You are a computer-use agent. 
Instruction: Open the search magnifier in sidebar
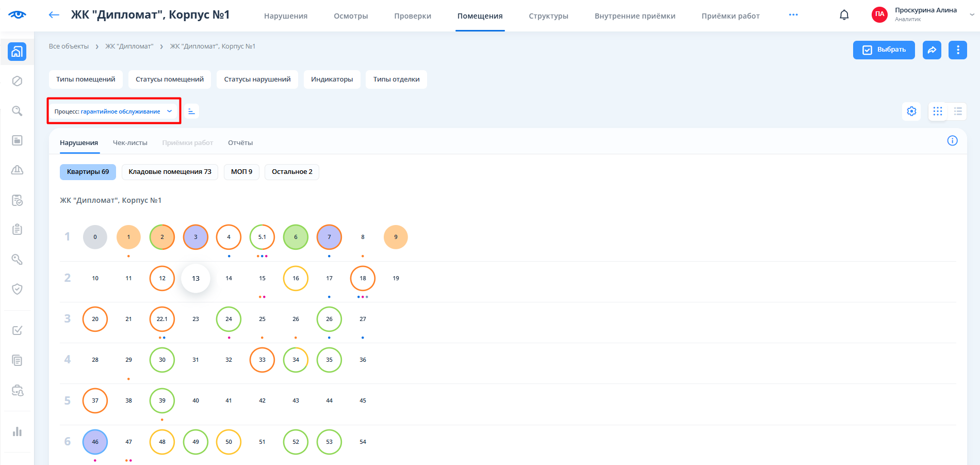click(17, 111)
